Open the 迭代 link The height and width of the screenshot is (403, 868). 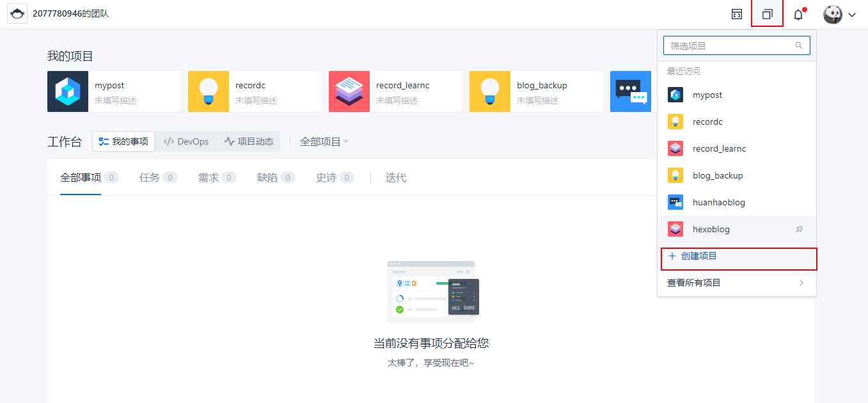395,177
